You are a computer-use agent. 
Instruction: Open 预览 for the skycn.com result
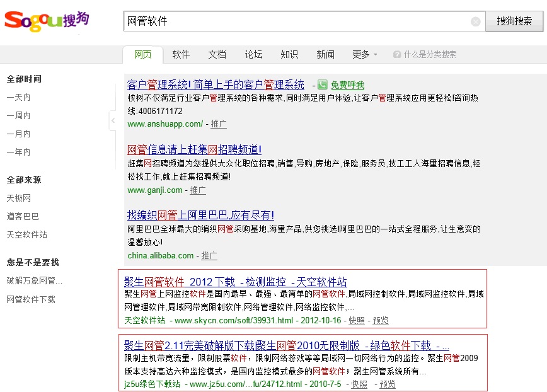[x=381, y=320]
